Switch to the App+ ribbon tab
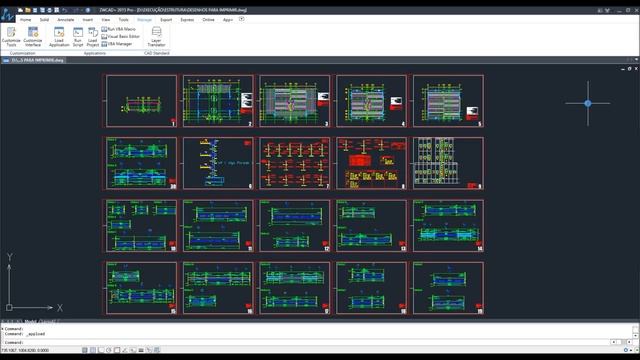This screenshot has height=360, width=640. pos(227,20)
